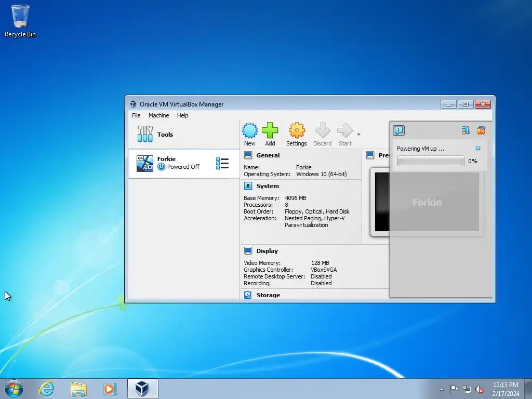This screenshot has height=399, width=532.
Task: Click the green Add machine icon
Action: click(270, 130)
